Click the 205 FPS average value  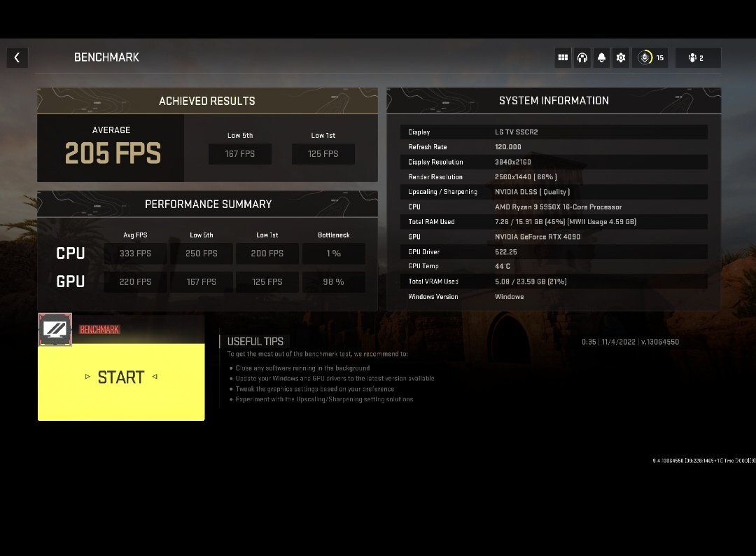tap(113, 153)
